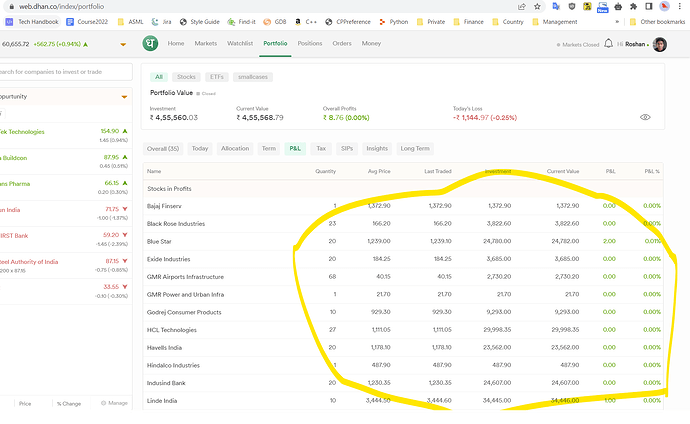
Task: Go to Home nav tab
Action: point(176,44)
